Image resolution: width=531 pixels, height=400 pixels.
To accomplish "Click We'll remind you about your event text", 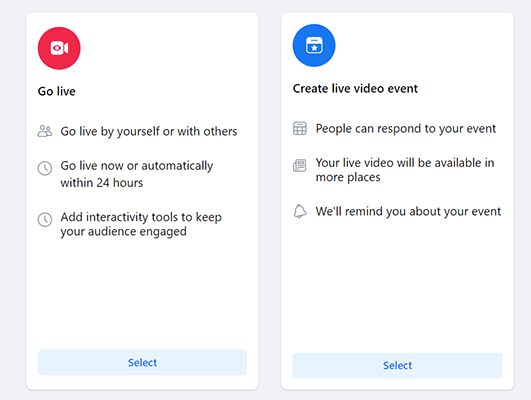I will pos(408,212).
